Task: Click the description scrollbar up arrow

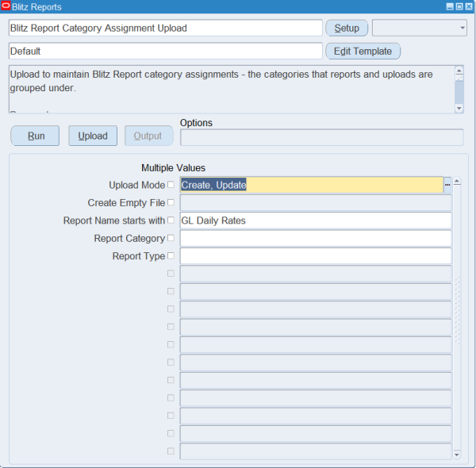Action: point(459,71)
